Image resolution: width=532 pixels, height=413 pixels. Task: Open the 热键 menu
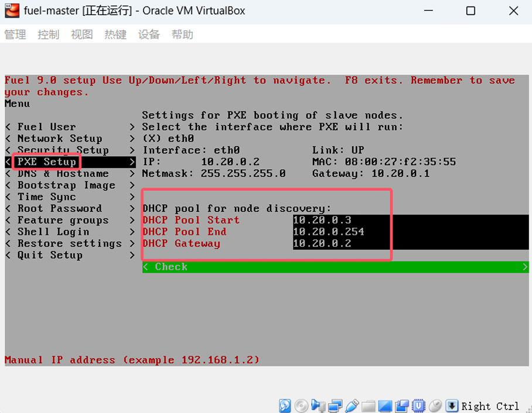point(115,35)
